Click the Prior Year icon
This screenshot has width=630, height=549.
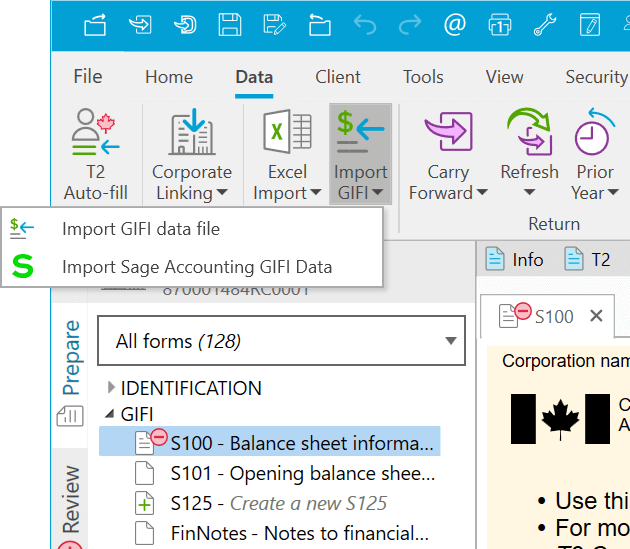595,134
